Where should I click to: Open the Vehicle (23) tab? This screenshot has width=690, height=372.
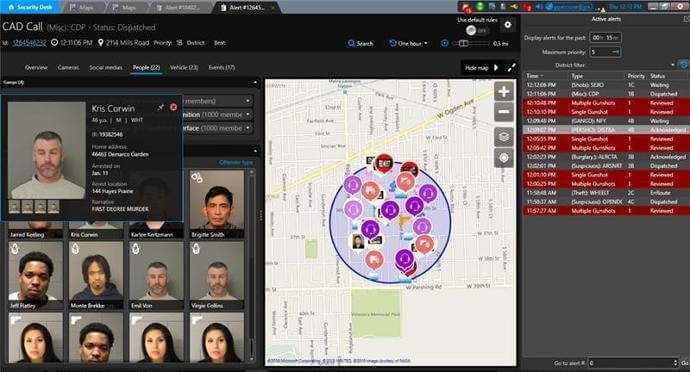point(184,67)
